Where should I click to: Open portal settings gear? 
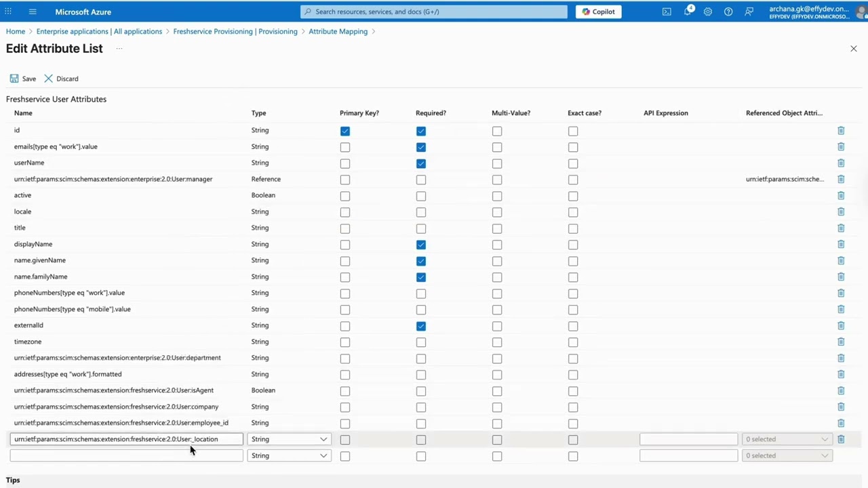point(708,12)
